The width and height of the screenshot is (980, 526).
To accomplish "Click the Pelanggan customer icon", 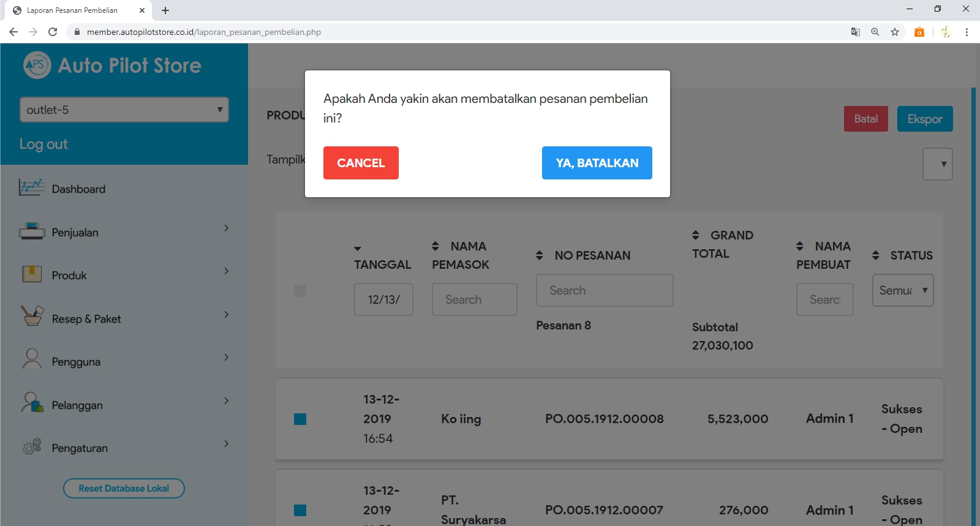I will (x=31, y=403).
